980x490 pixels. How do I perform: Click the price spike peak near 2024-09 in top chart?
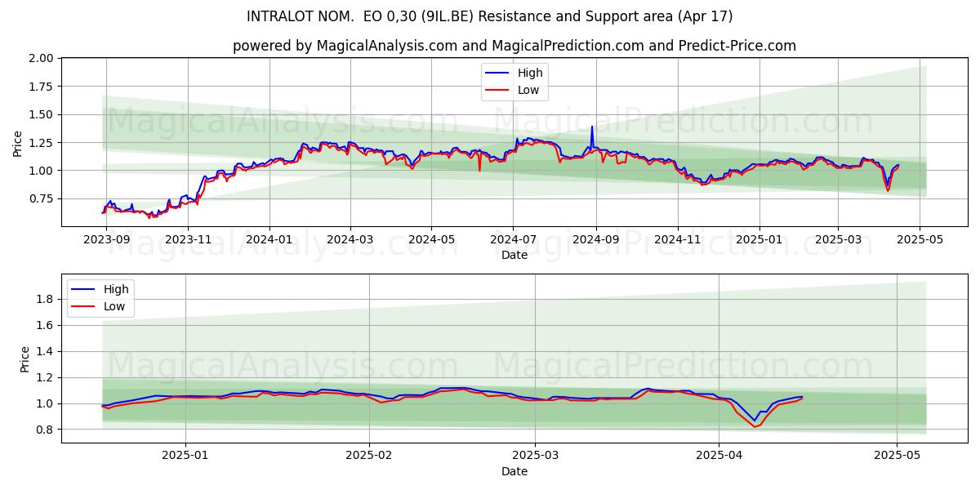592,127
